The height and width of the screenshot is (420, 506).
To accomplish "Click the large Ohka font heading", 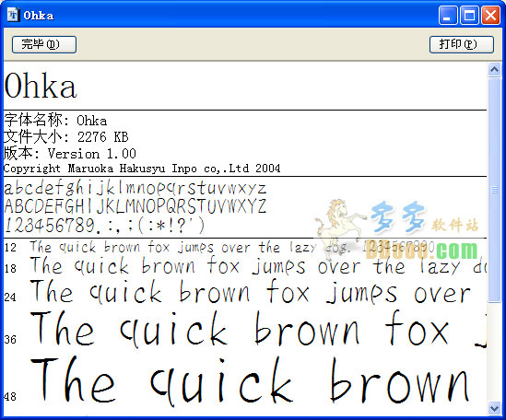I will click(x=41, y=86).
